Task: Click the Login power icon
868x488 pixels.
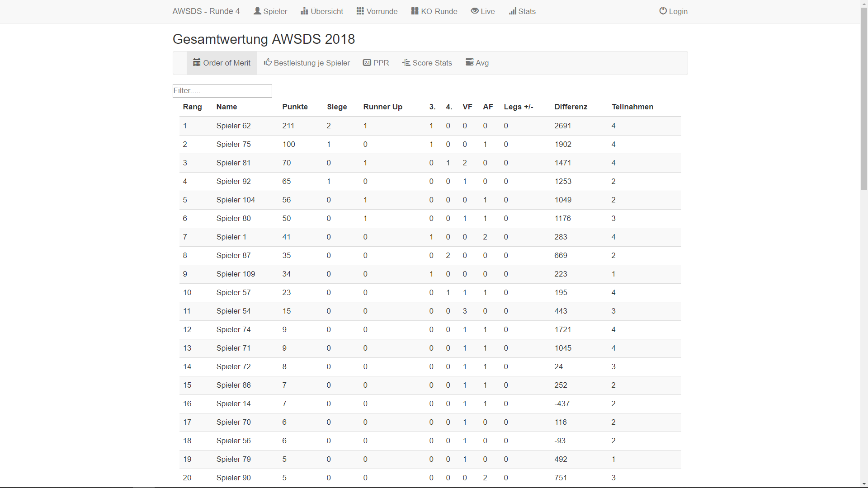Action: click(663, 11)
